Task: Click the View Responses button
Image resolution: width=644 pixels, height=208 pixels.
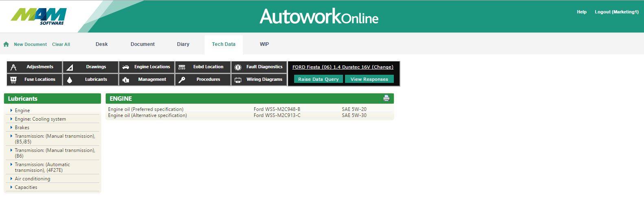Action: (x=369, y=79)
